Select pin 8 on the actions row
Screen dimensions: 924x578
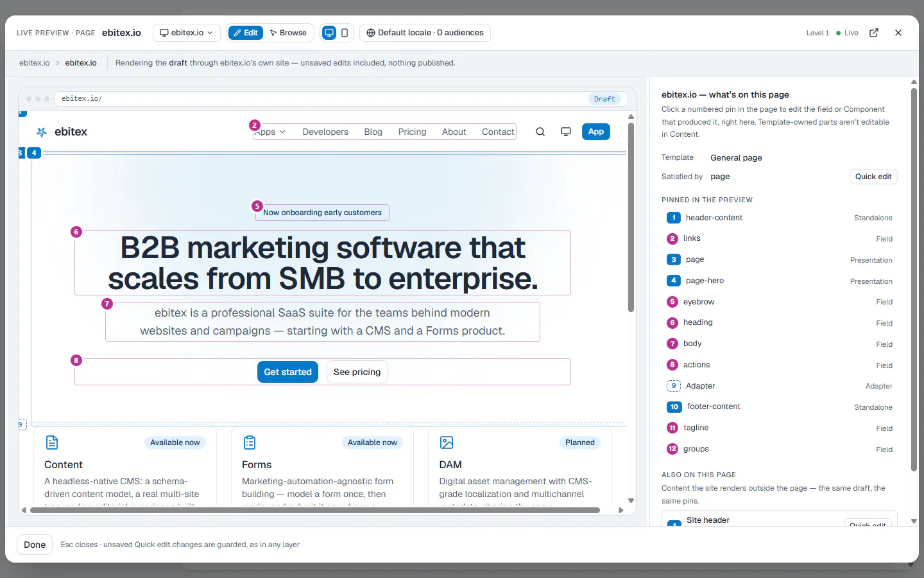pos(76,360)
